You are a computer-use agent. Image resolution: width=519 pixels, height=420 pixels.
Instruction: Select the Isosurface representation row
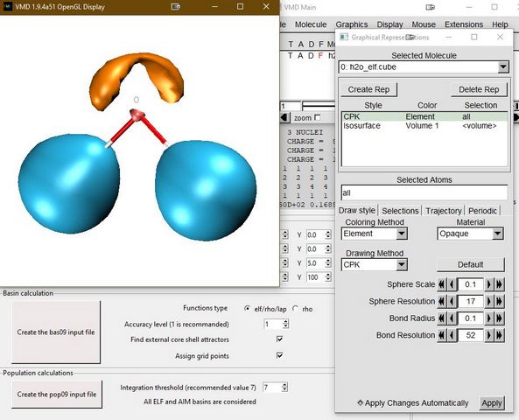pos(424,126)
